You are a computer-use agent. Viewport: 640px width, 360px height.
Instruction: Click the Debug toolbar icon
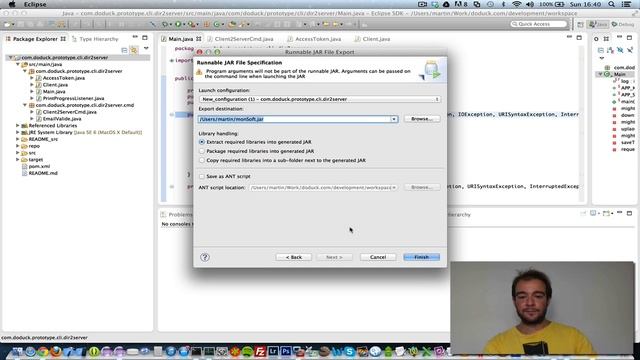pyautogui.click(x=165, y=24)
